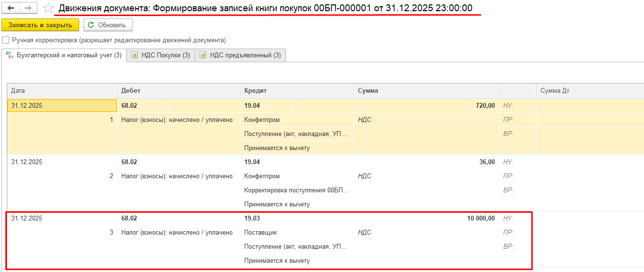Click the register icon on НДС предъявленный tab
Image resolution: width=644 pixels, height=272 pixels.
pos(203,55)
